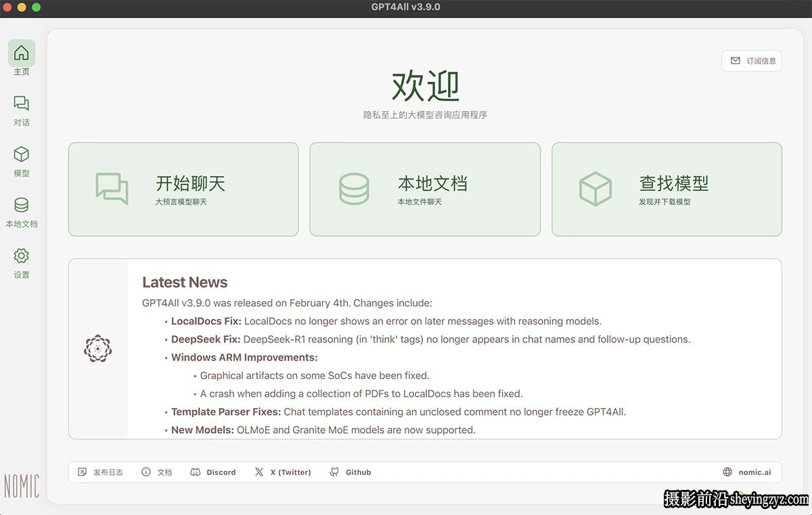
Task: Click the DeepSeek Fix news item
Action: pyautogui.click(x=430, y=339)
